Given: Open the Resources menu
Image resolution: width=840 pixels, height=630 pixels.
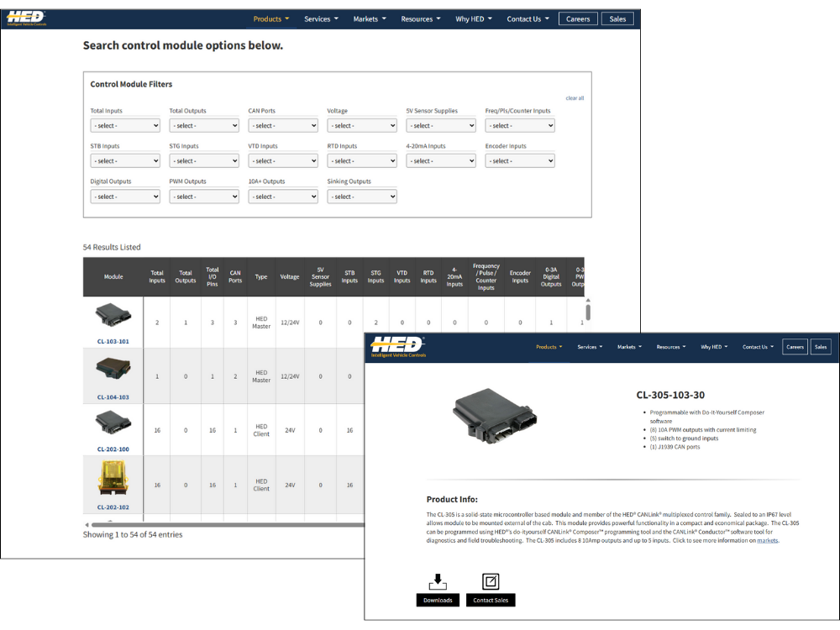Looking at the screenshot, I should (x=420, y=18).
